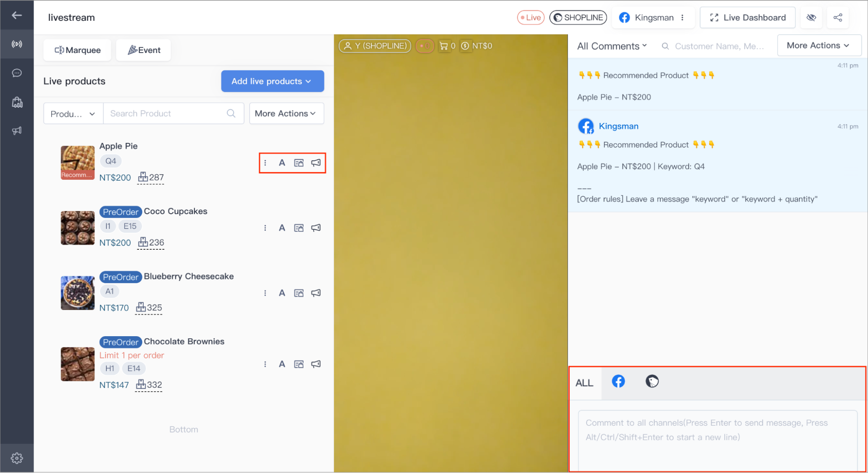Click the Event button

point(144,50)
